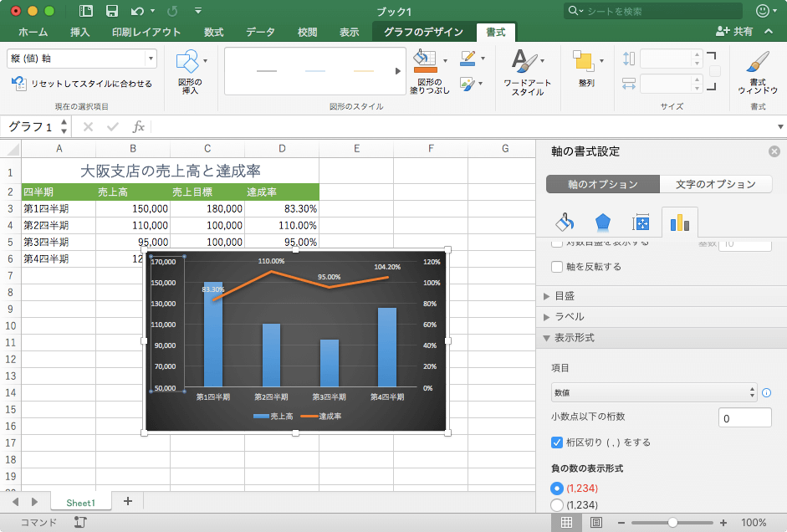Open the shape fill dropdown arrow

click(x=445, y=61)
